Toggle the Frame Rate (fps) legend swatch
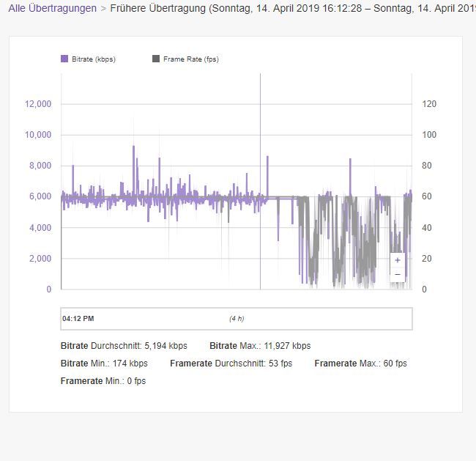 [x=156, y=59]
